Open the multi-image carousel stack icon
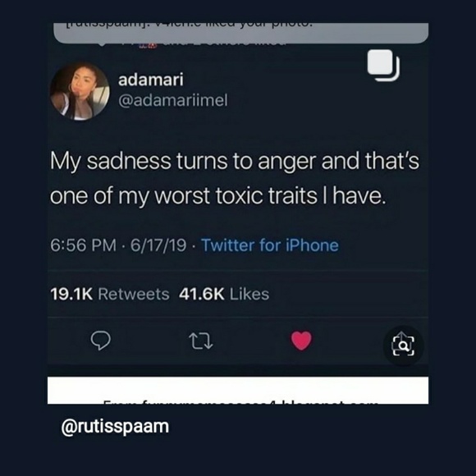 click(x=383, y=66)
